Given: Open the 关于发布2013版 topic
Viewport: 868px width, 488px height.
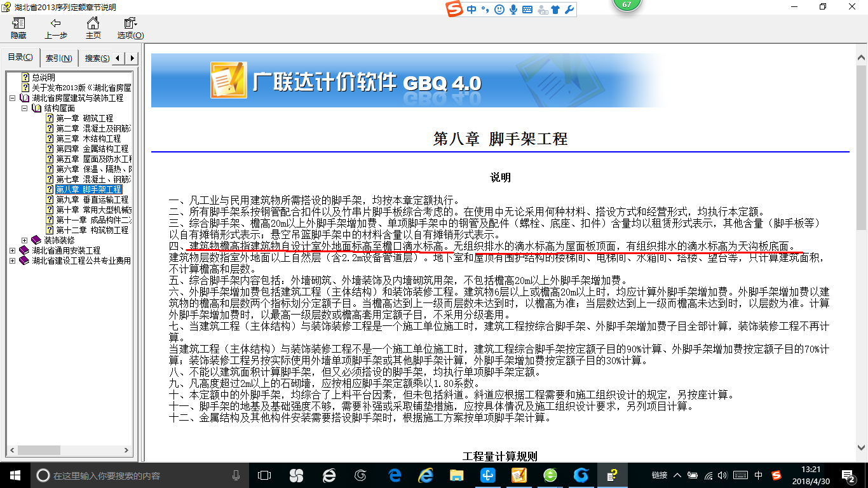Looking at the screenshot, I should click(x=81, y=88).
